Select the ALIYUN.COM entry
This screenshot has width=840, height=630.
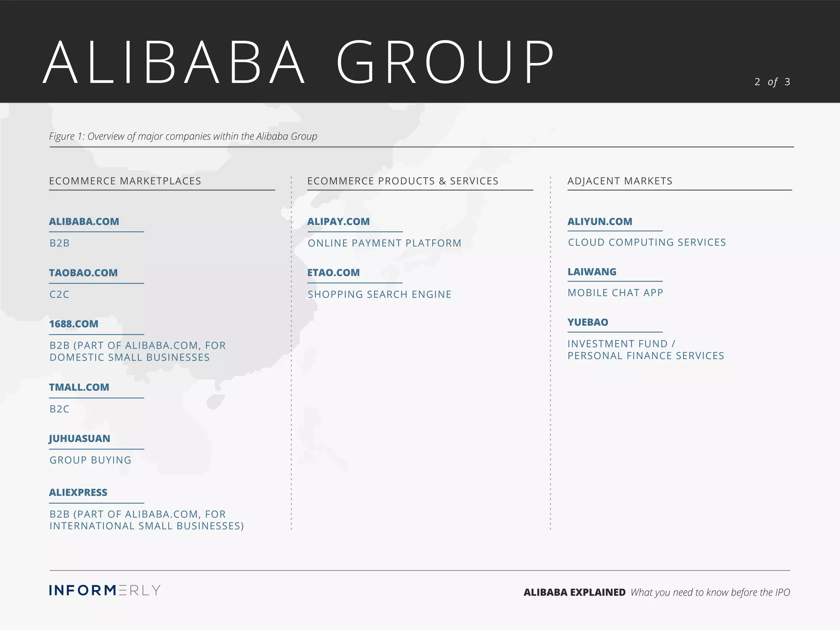tap(600, 221)
